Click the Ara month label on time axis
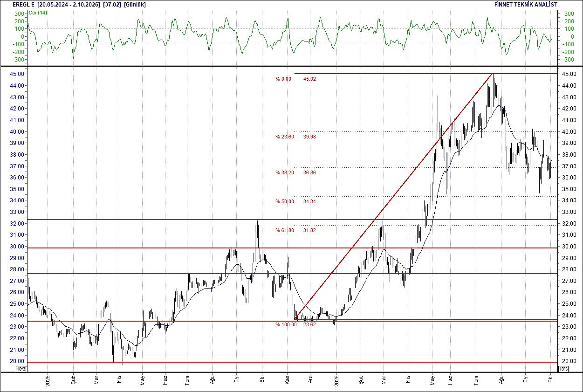Screen dimensions: 583x392 310,380
